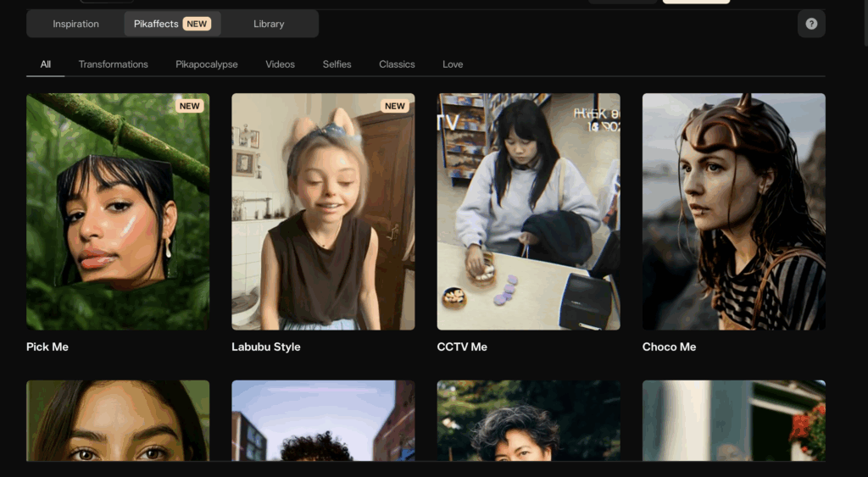Open the Library tab
The height and width of the screenshot is (477, 868).
click(269, 24)
